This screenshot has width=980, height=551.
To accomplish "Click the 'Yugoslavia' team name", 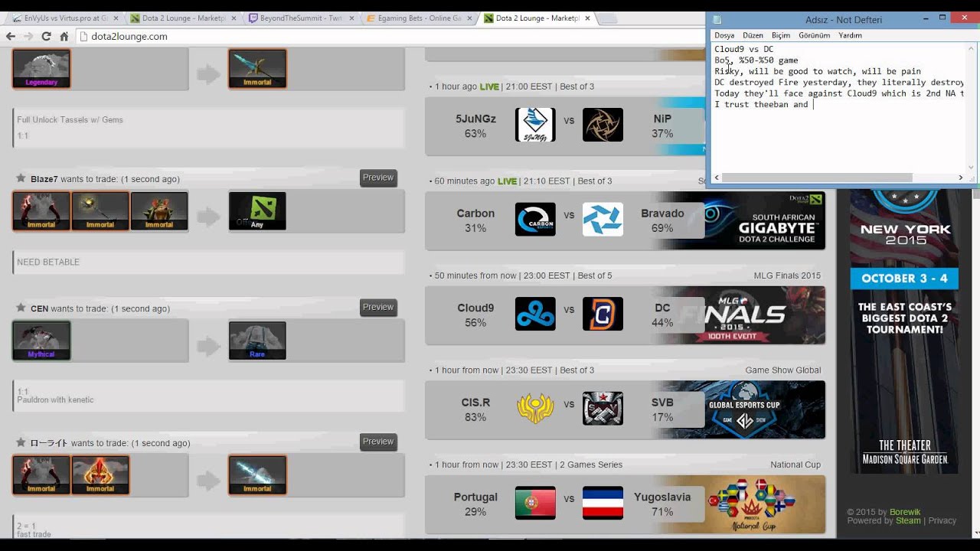I will [662, 497].
